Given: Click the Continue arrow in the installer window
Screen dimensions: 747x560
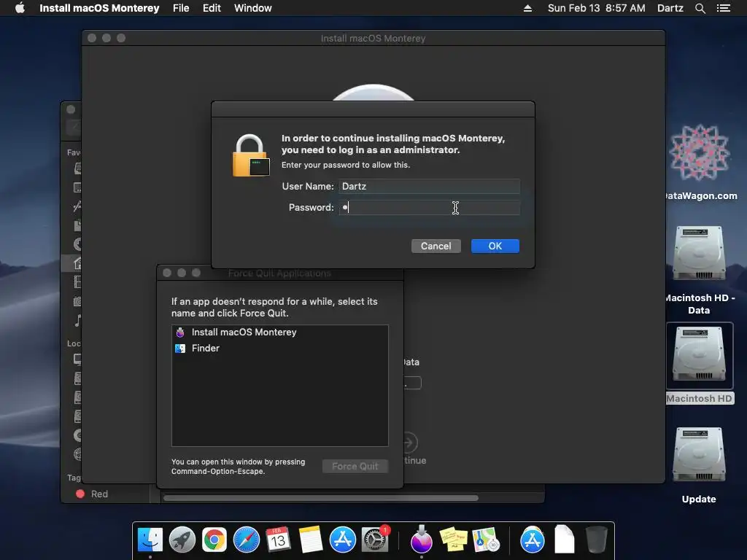Looking at the screenshot, I should [x=410, y=443].
